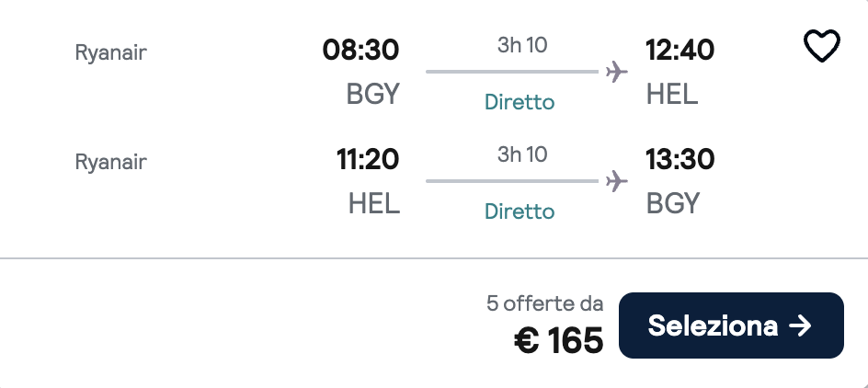Click the 13:30 return arrival time
Viewport: 868px width, 388px height.
click(680, 160)
